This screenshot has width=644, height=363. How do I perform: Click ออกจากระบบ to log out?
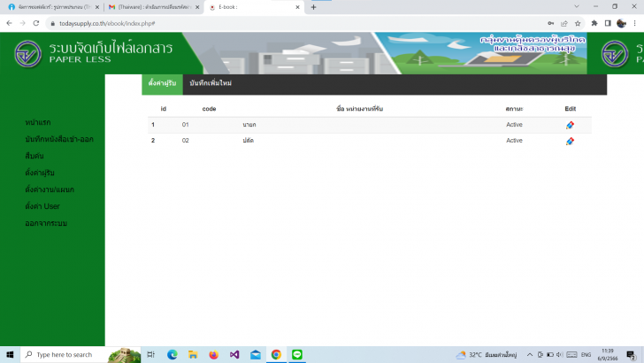point(46,223)
